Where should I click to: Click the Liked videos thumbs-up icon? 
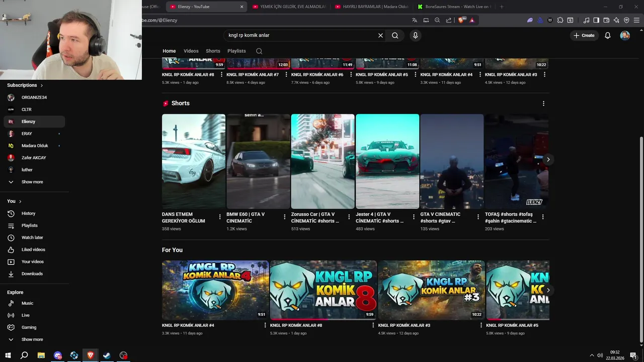(11, 250)
